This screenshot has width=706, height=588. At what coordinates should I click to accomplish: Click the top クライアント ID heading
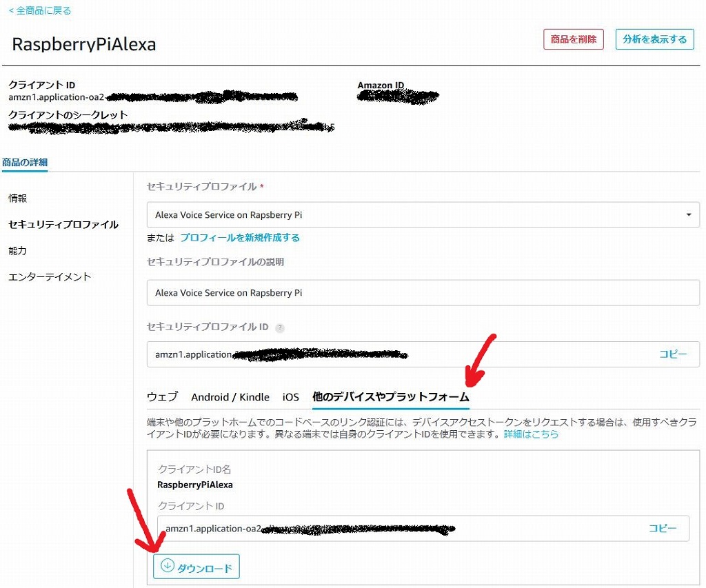pos(42,85)
